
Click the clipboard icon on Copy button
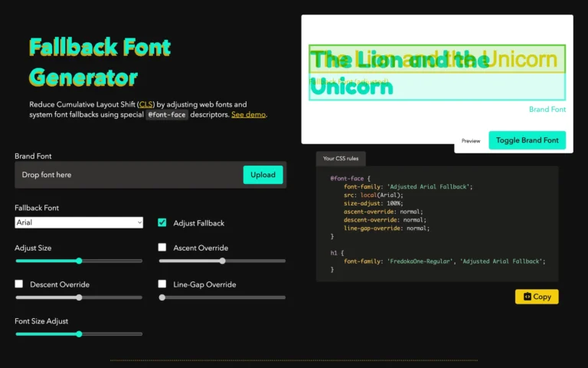pyautogui.click(x=528, y=297)
